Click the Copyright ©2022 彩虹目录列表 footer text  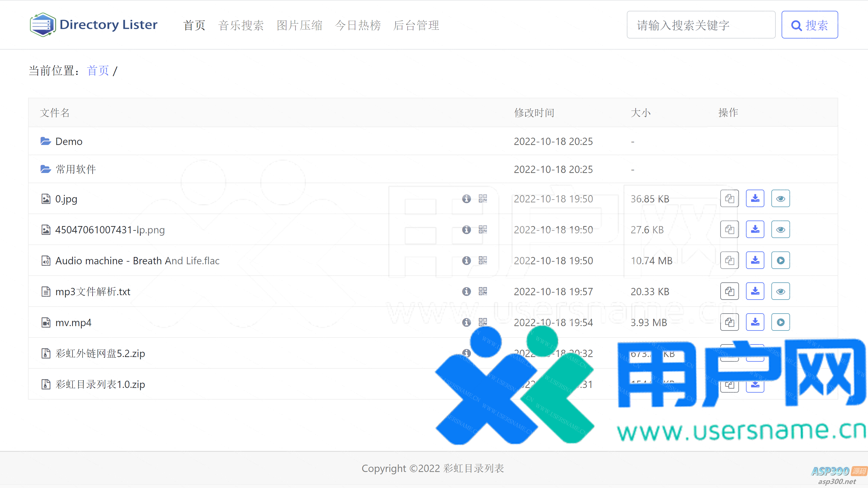click(x=433, y=468)
